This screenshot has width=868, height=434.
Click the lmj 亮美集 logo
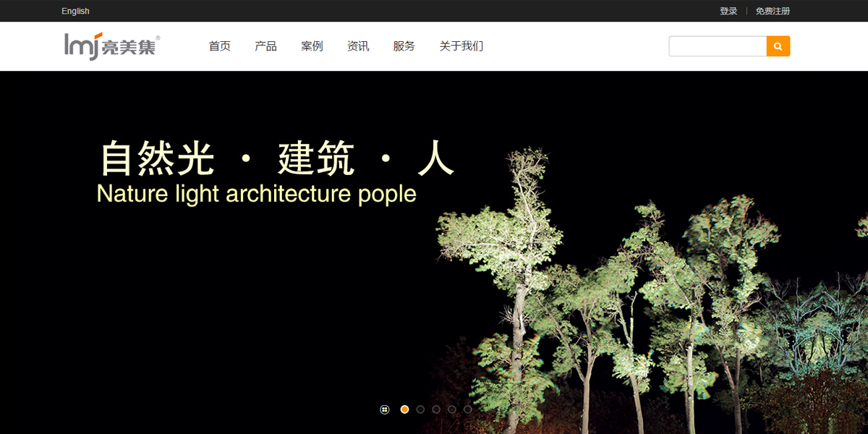click(112, 46)
